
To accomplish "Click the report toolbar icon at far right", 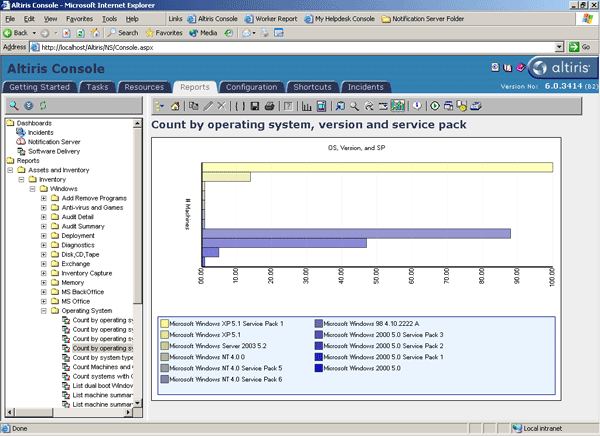I will click(x=476, y=106).
